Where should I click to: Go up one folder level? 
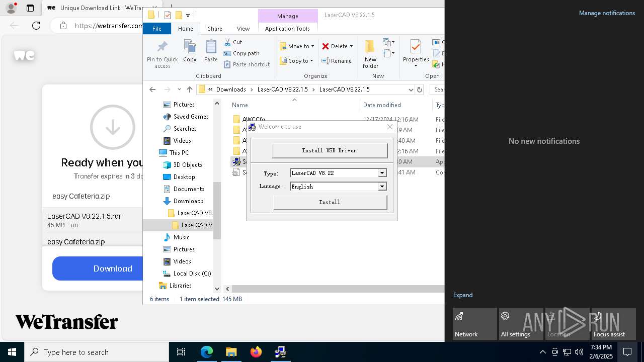coord(189,89)
